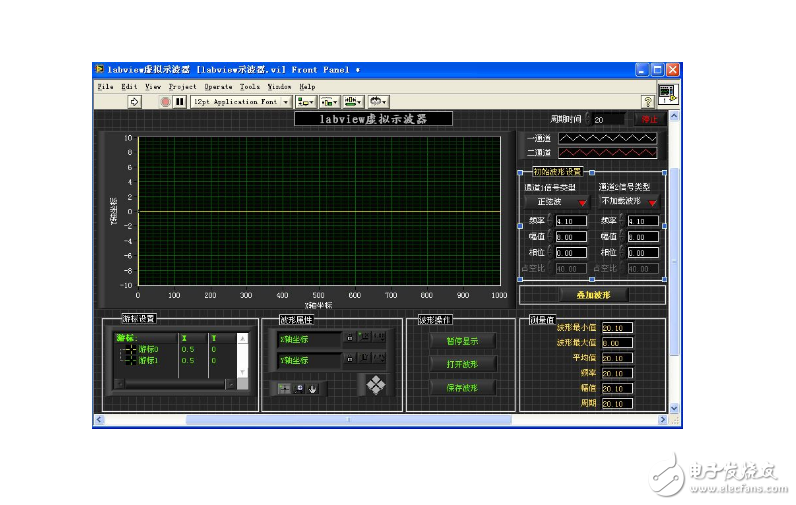
Task: Open the Distribute Objects toolbar menu
Action: click(329, 102)
